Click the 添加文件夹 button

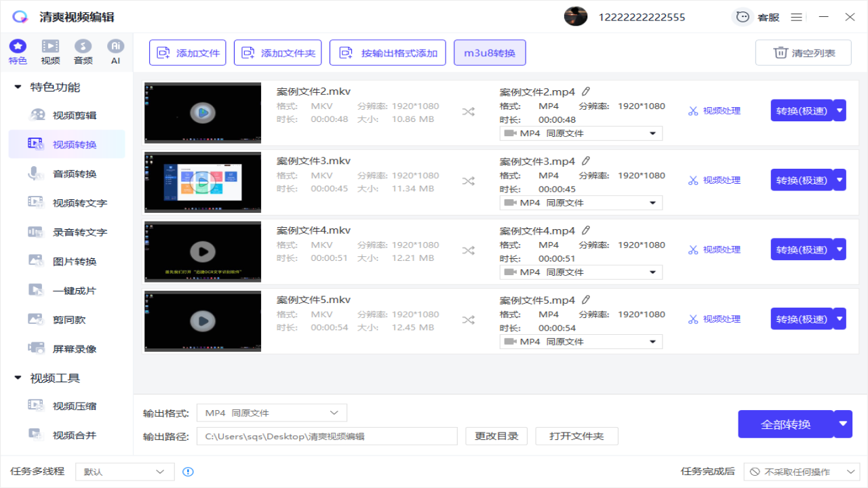[x=277, y=52]
